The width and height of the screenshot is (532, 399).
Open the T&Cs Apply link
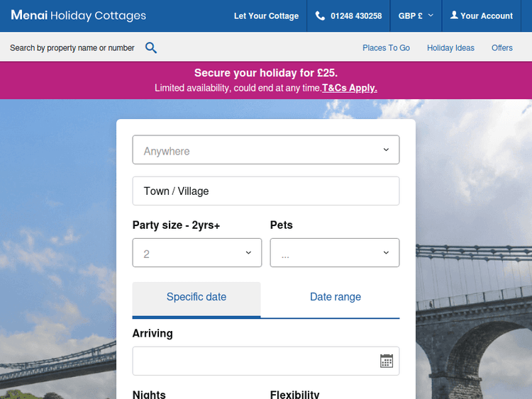[350, 88]
